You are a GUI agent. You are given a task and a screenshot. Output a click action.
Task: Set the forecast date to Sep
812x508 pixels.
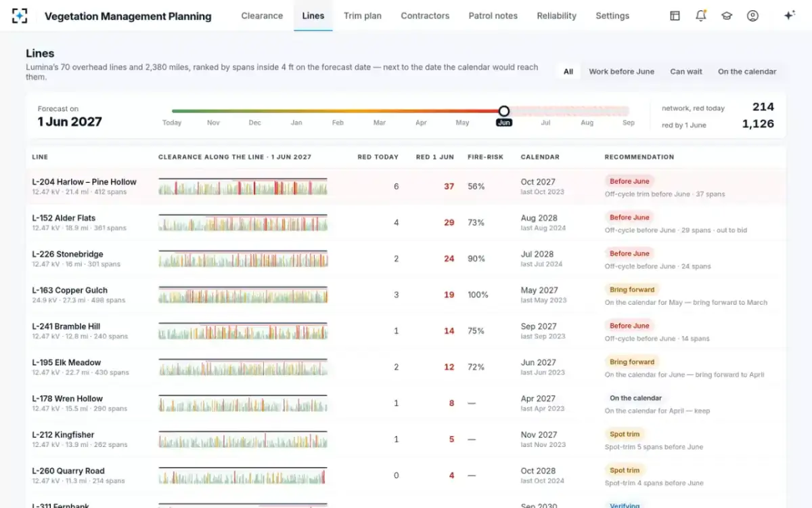tap(629, 123)
